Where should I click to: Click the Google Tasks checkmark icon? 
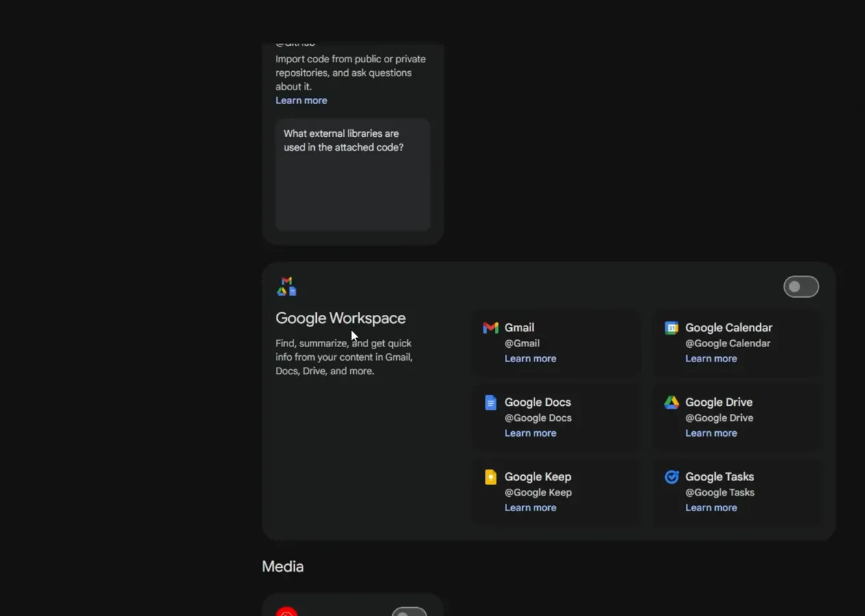coord(671,477)
